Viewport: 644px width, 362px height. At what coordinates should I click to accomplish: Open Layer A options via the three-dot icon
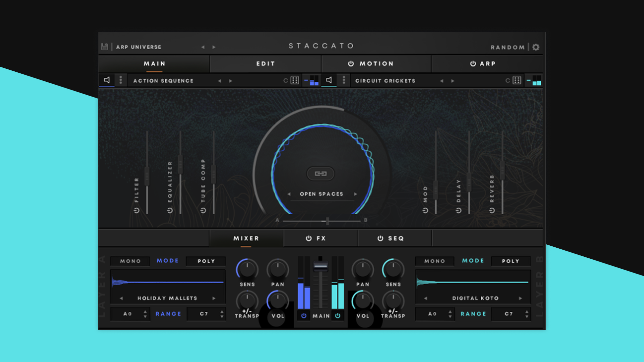[x=121, y=80]
